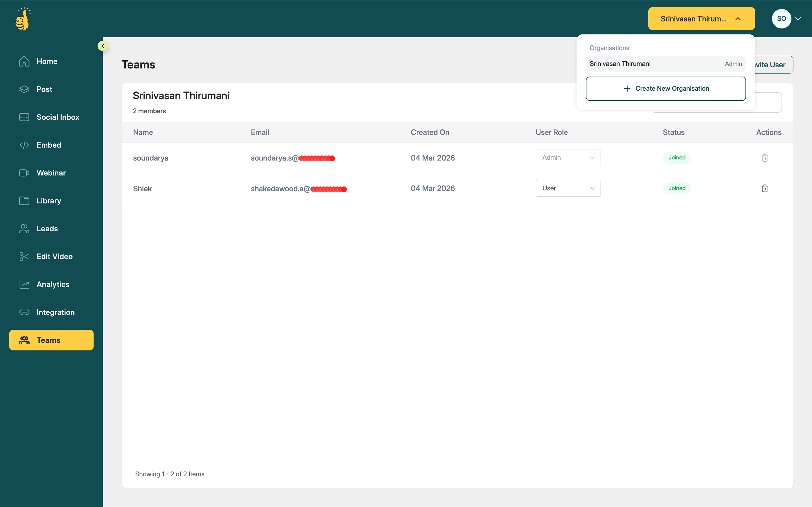Expand the SO profile menu chevron
The width and height of the screenshot is (812, 507).
coord(798,19)
